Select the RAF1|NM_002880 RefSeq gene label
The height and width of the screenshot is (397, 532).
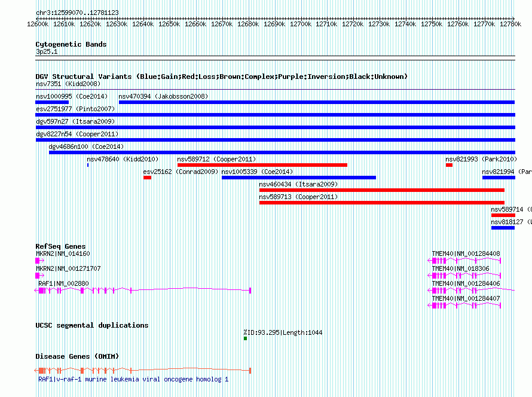(x=63, y=283)
